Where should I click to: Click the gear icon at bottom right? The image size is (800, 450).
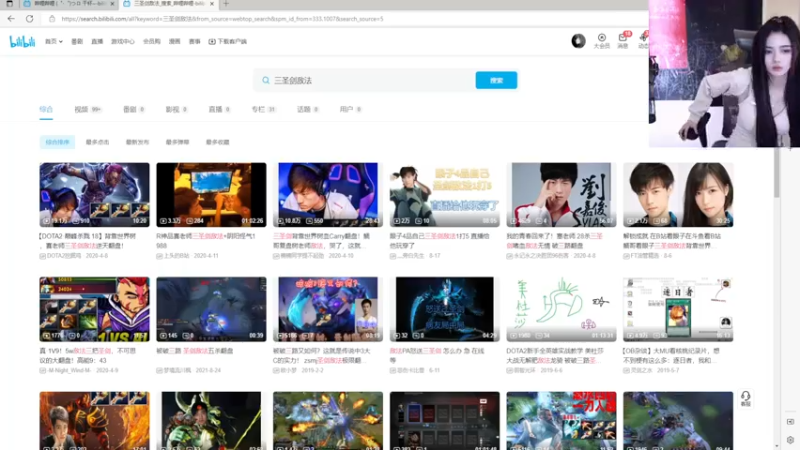pyautogui.click(x=790, y=440)
